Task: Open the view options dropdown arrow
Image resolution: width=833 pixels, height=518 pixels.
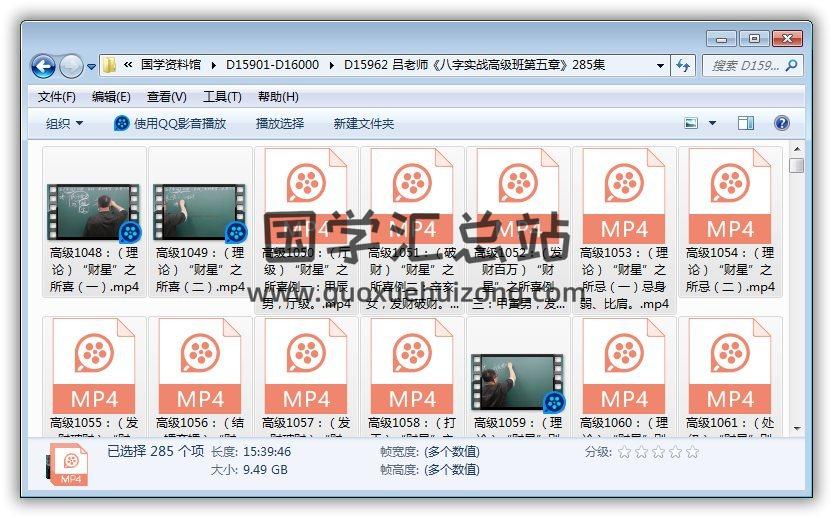Action: pos(712,123)
